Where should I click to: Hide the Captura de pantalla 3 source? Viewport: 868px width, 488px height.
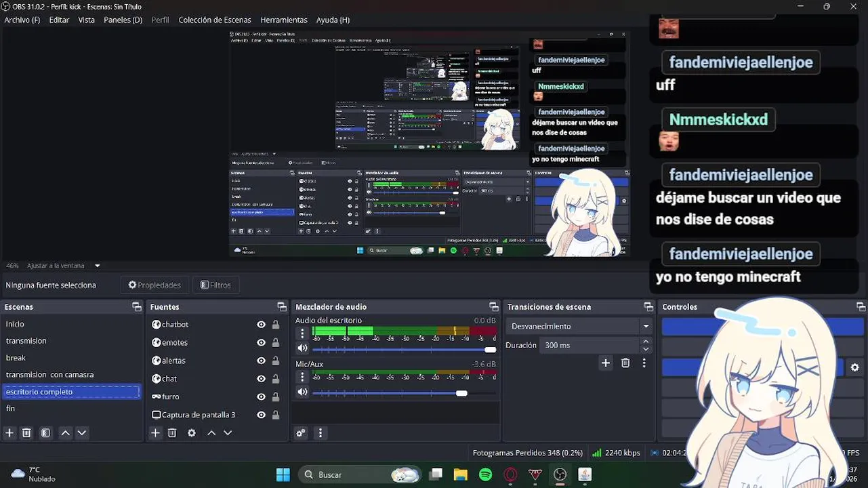pos(261,415)
